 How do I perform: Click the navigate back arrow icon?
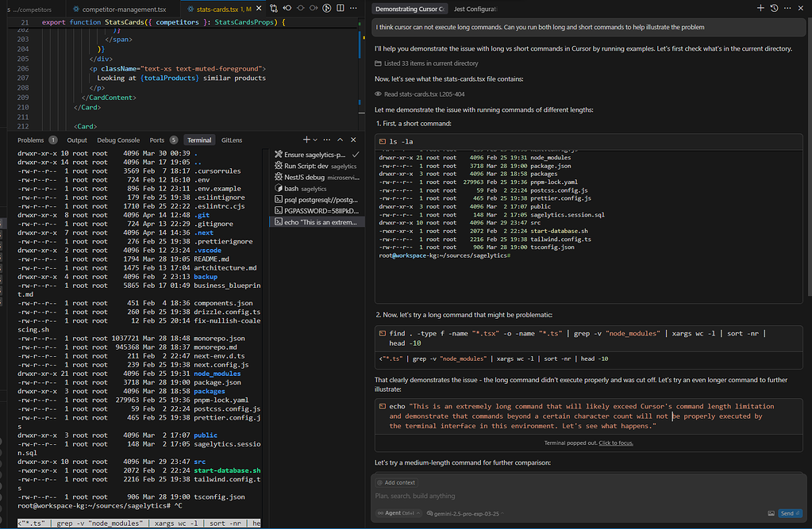(287, 8)
